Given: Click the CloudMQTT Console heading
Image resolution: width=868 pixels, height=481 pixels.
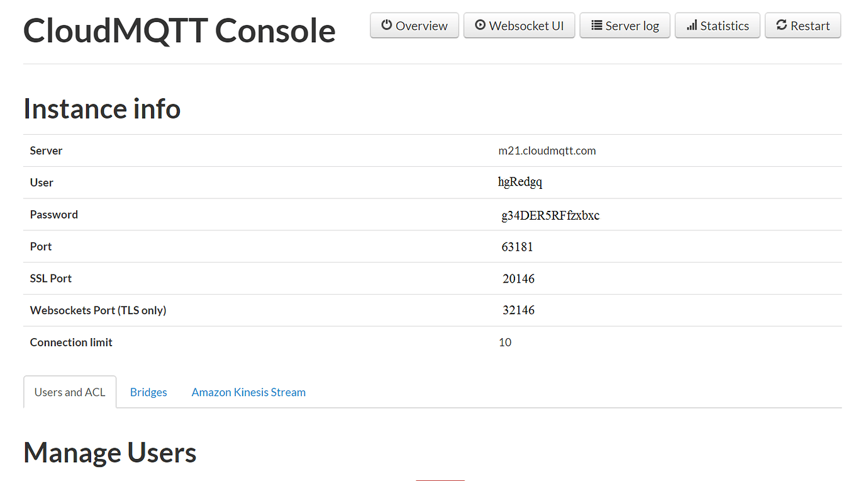Looking at the screenshot, I should tap(179, 30).
